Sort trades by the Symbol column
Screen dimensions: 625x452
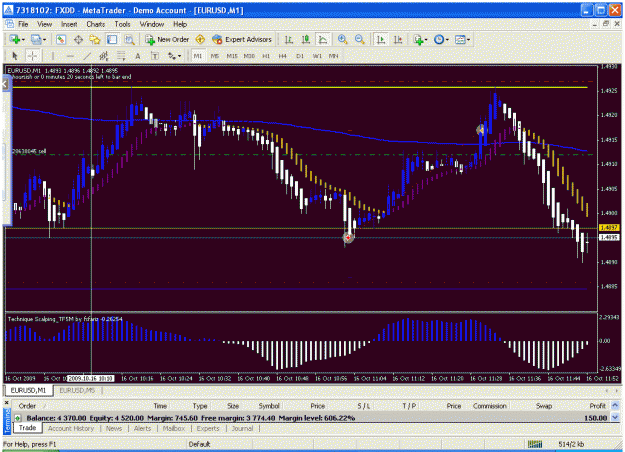(x=269, y=406)
